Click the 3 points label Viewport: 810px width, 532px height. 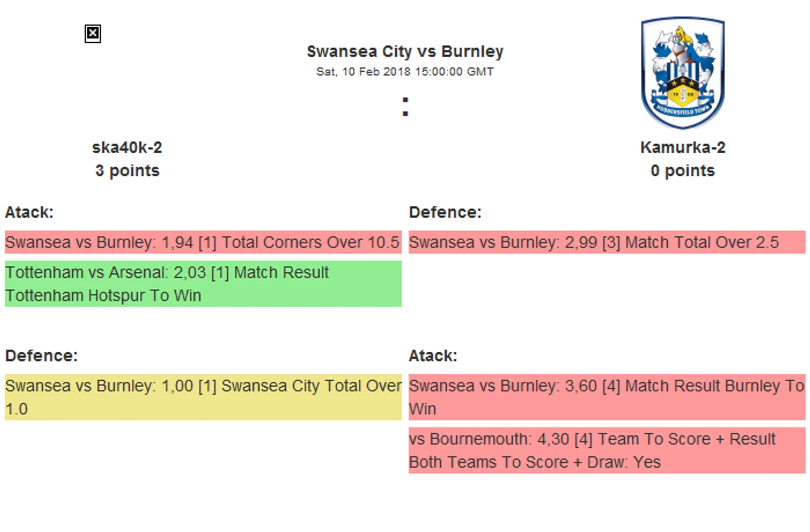click(127, 171)
